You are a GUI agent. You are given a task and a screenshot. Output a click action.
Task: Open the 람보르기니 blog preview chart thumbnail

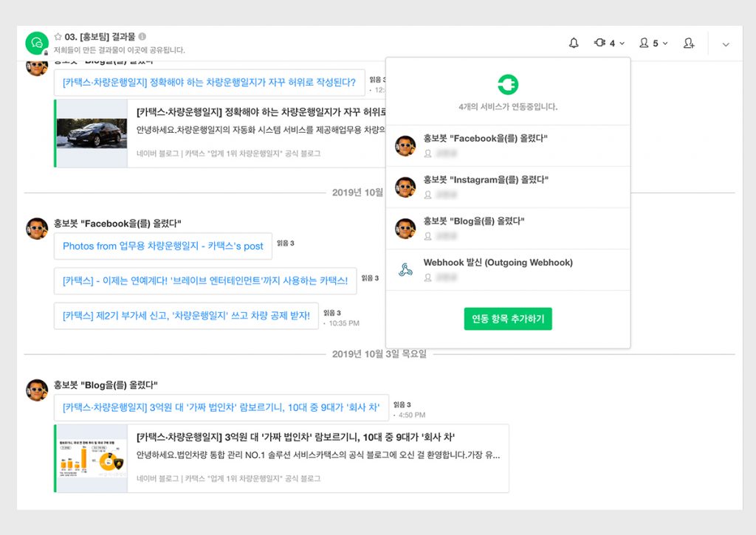click(92, 458)
